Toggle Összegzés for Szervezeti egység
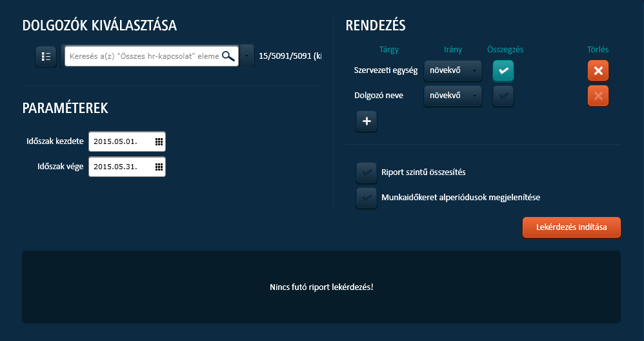This screenshot has height=341, width=644. (x=503, y=70)
